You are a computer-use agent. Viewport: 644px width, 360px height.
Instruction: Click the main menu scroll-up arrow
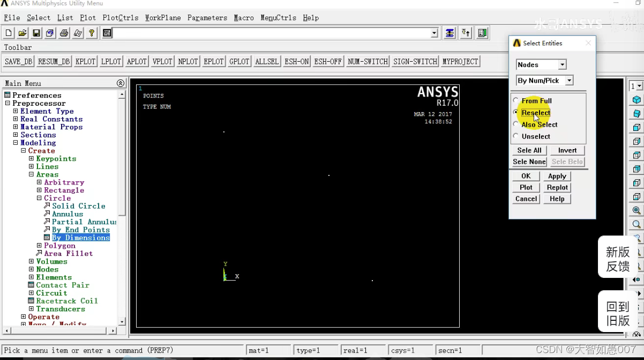coord(122,94)
